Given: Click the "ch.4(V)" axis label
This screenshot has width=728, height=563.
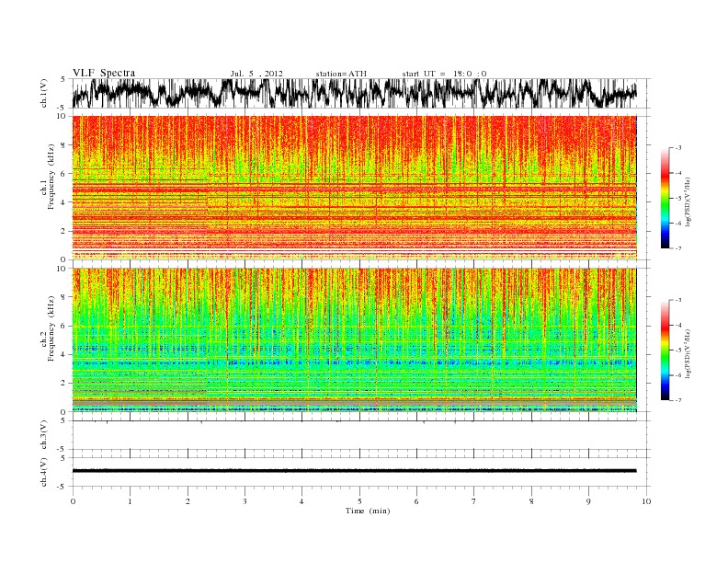Looking at the screenshot, I should click(44, 473).
